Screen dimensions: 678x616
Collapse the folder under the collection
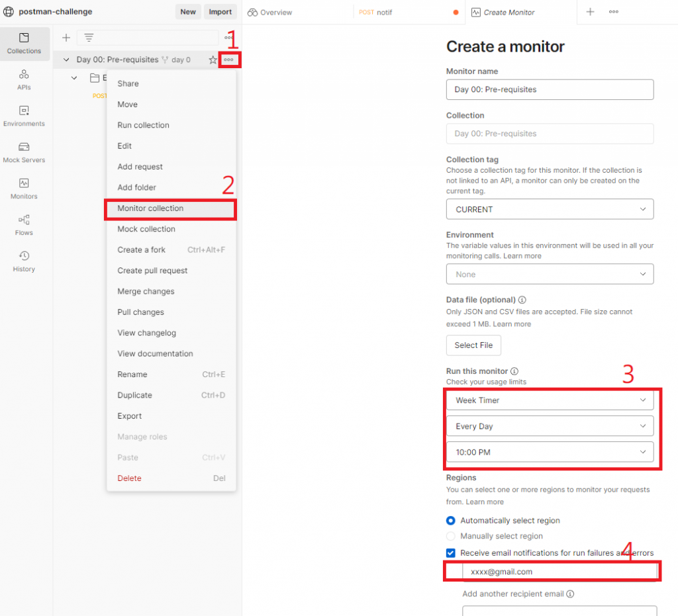(x=74, y=78)
